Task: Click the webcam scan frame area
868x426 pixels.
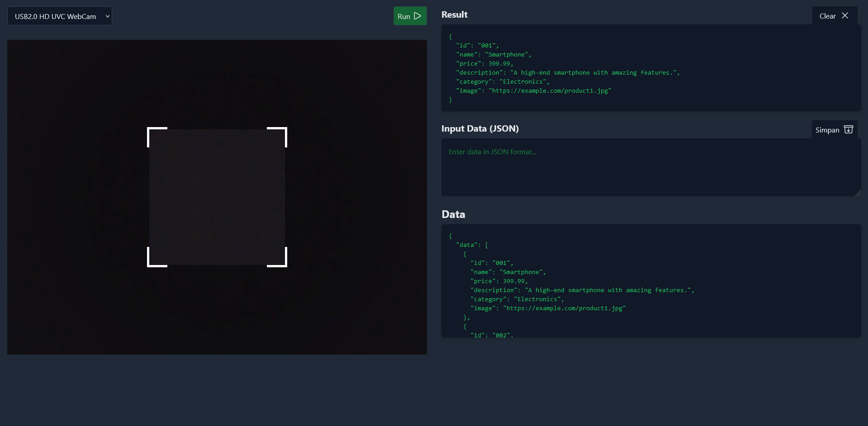Action: (217, 197)
